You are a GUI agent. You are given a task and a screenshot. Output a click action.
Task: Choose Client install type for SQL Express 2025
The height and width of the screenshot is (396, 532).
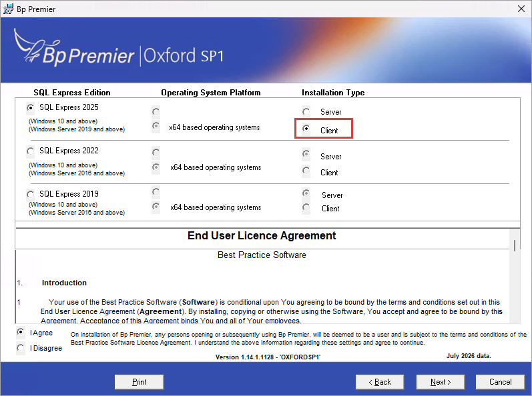click(306, 129)
